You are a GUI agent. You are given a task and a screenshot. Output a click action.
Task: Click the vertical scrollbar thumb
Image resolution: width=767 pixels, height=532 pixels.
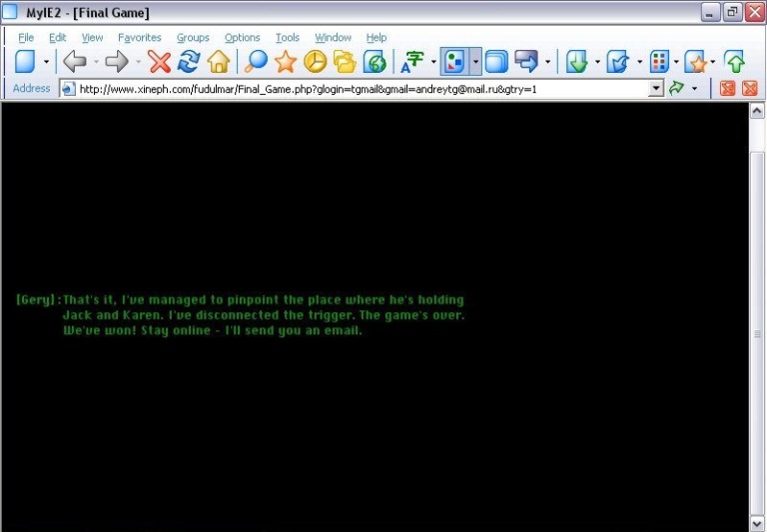click(x=757, y=332)
